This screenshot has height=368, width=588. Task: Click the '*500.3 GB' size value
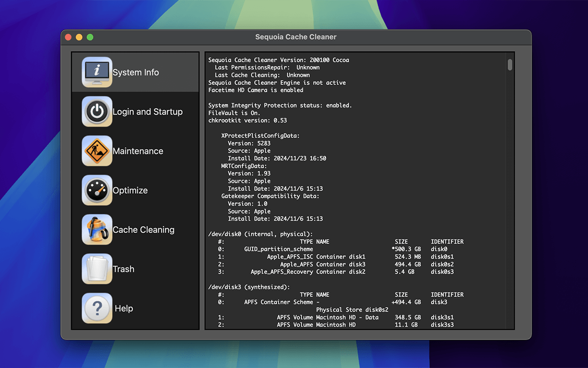(x=406, y=249)
